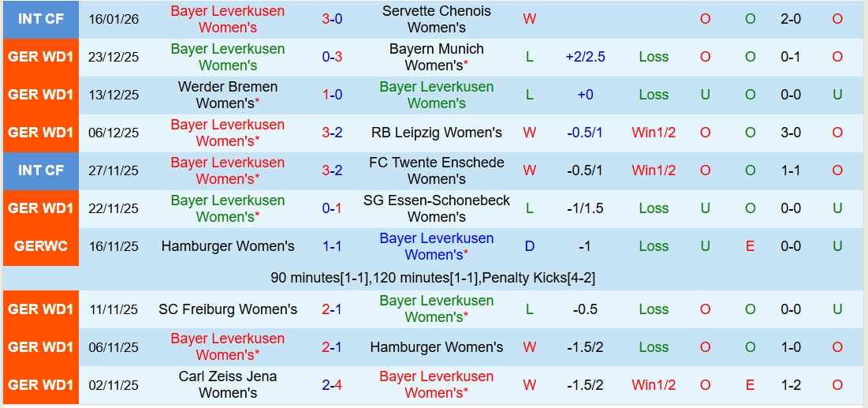Viewport: 868px width, 408px height.
Task: Click the GERWC competition badge
Action: (x=40, y=246)
